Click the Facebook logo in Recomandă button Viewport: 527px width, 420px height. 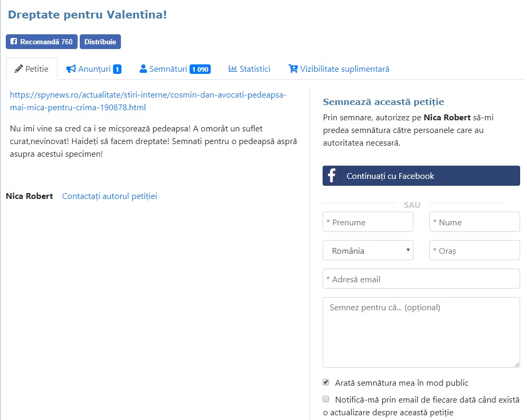point(14,42)
